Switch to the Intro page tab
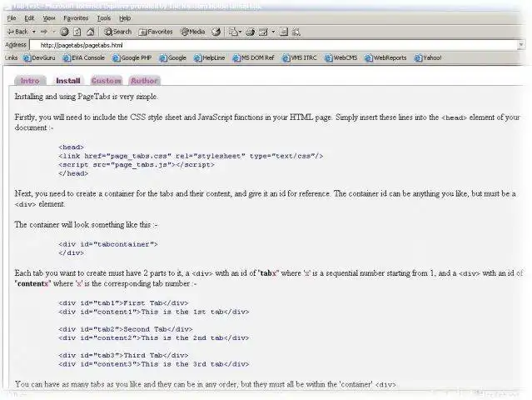Screen dimensions: 532x400 point(30,81)
